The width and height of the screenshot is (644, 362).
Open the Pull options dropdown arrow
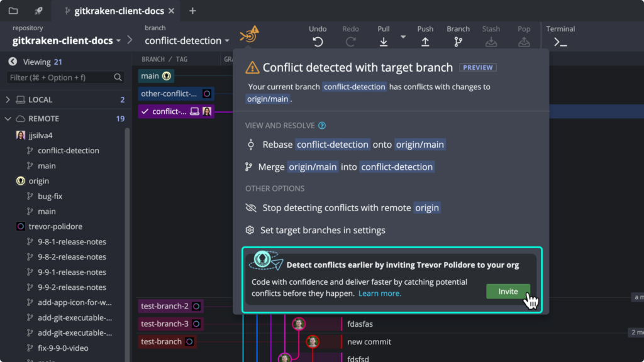click(x=402, y=37)
